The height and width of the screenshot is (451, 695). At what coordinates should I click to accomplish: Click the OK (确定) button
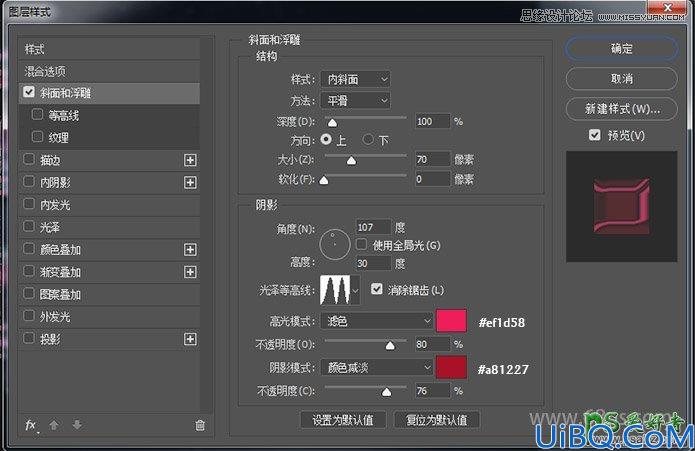[621, 49]
